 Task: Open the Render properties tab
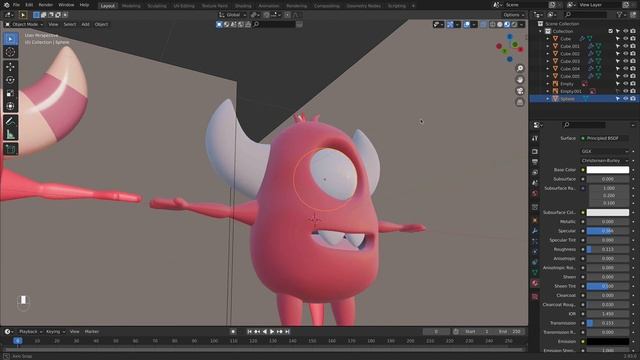(x=535, y=151)
